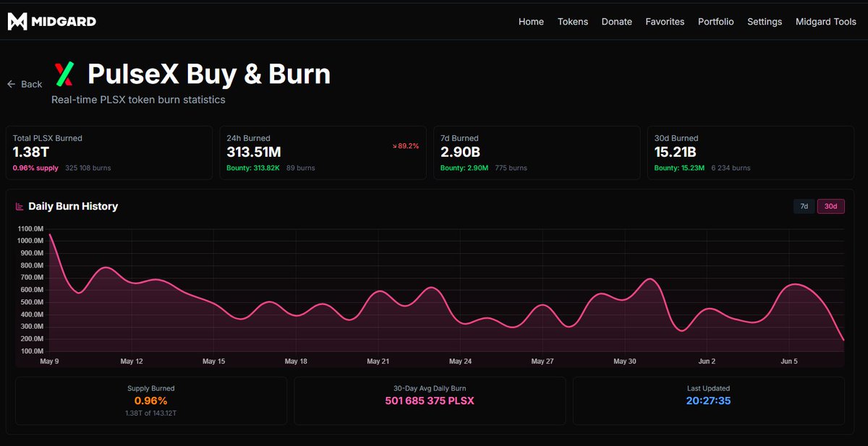Screen dimensions: 868x446
Task: Click the PulseX X logo icon
Action: [65, 74]
